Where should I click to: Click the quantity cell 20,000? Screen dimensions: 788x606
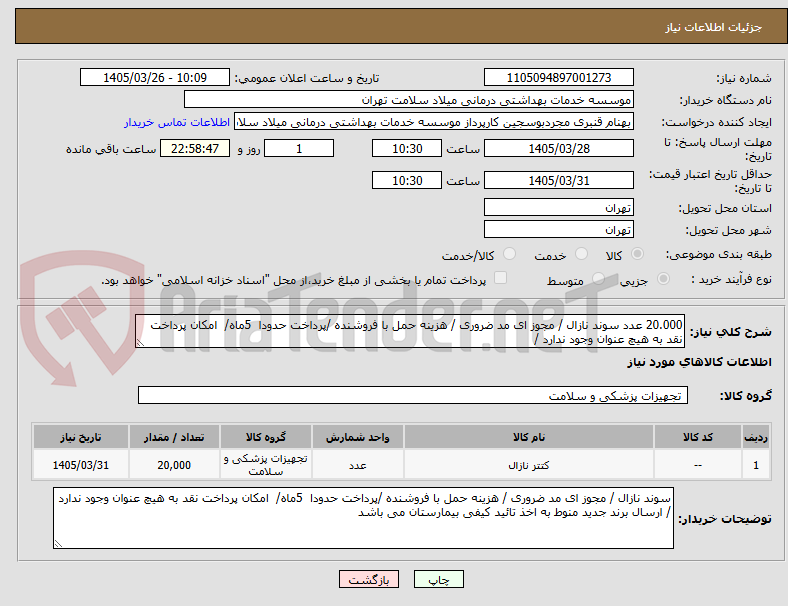[174, 465]
